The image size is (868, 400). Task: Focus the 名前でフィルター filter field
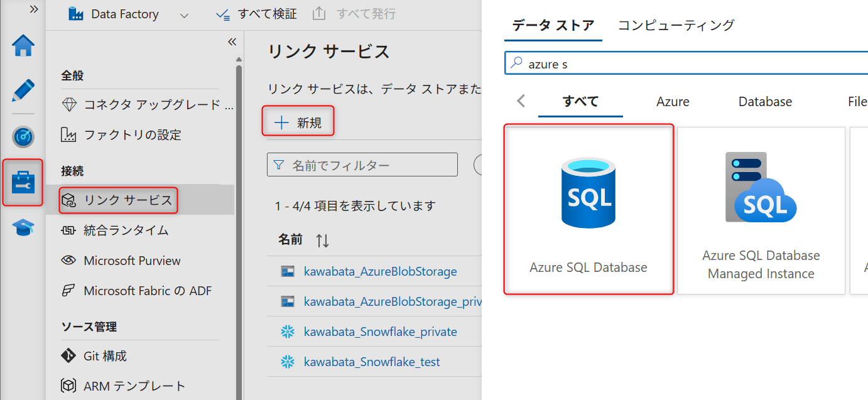click(x=362, y=165)
